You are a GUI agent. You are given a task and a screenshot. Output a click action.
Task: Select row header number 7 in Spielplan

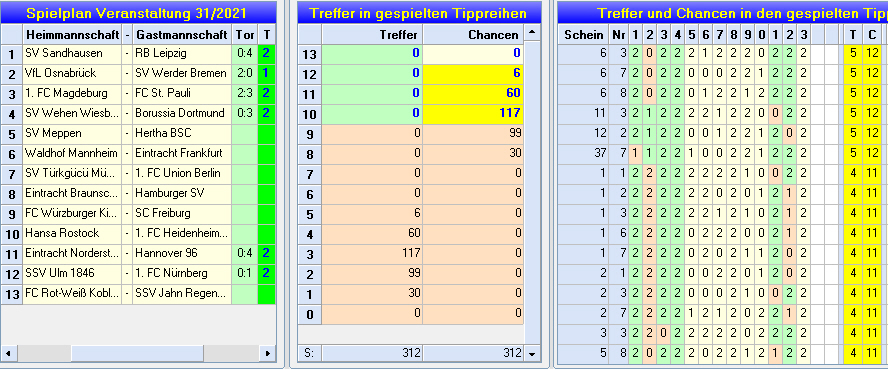pyautogui.click(x=11, y=173)
